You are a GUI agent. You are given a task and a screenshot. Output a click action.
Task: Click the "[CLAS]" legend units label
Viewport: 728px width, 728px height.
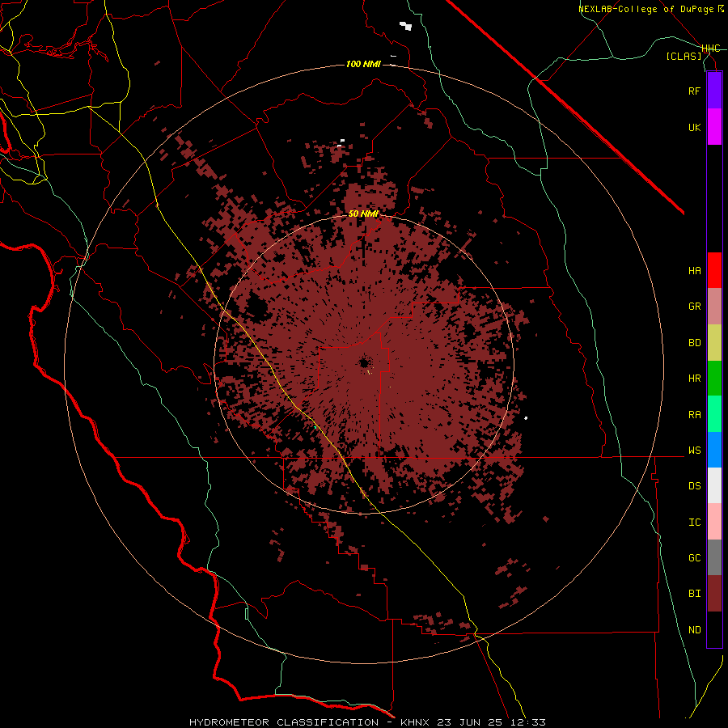[x=684, y=56]
